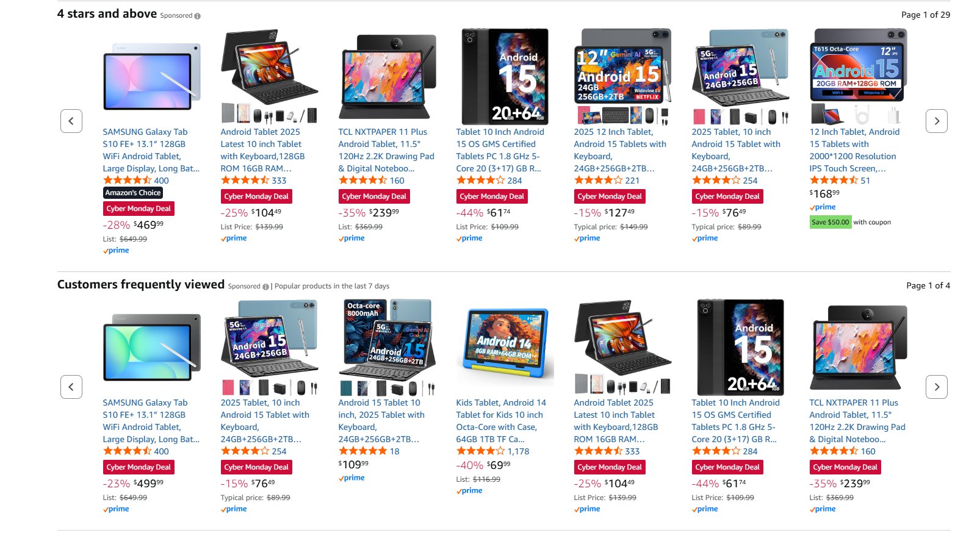Go to previous page of frequently viewed

[71, 387]
